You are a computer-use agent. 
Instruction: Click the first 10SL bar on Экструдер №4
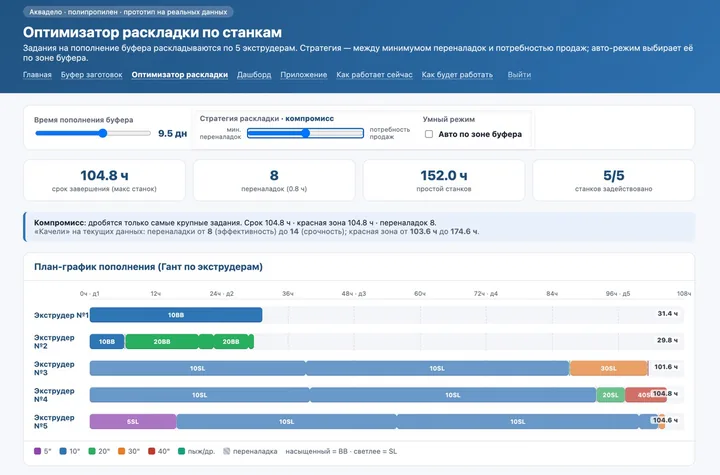200,395
